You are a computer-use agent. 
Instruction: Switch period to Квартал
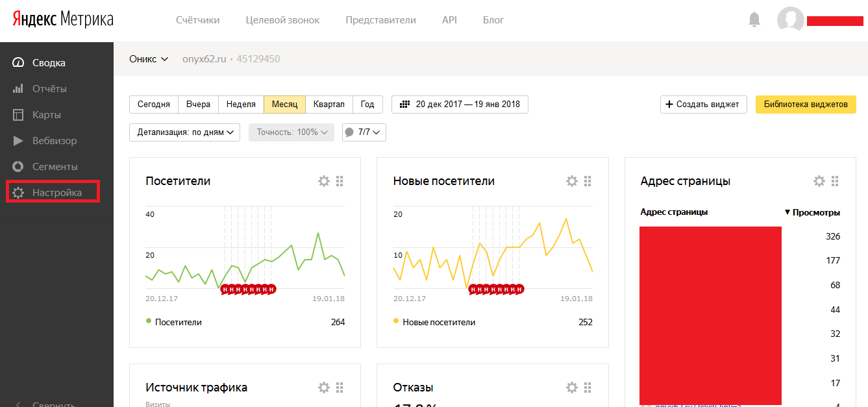pos(329,105)
